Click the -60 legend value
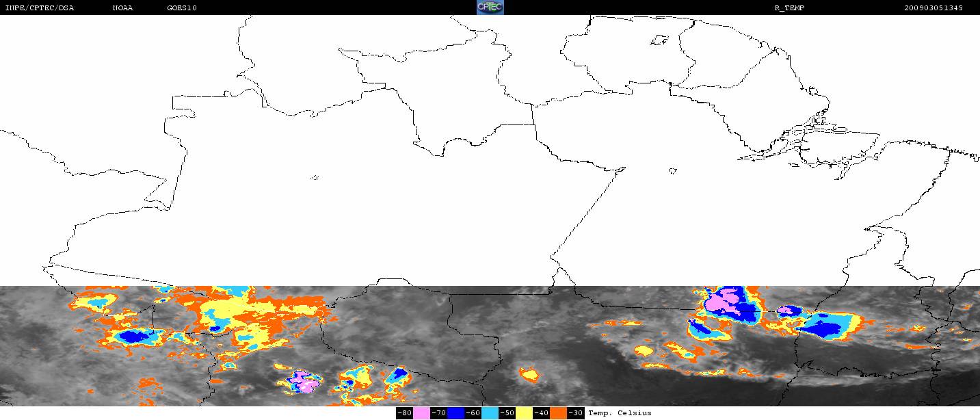The height and width of the screenshot is (420, 980). click(473, 413)
